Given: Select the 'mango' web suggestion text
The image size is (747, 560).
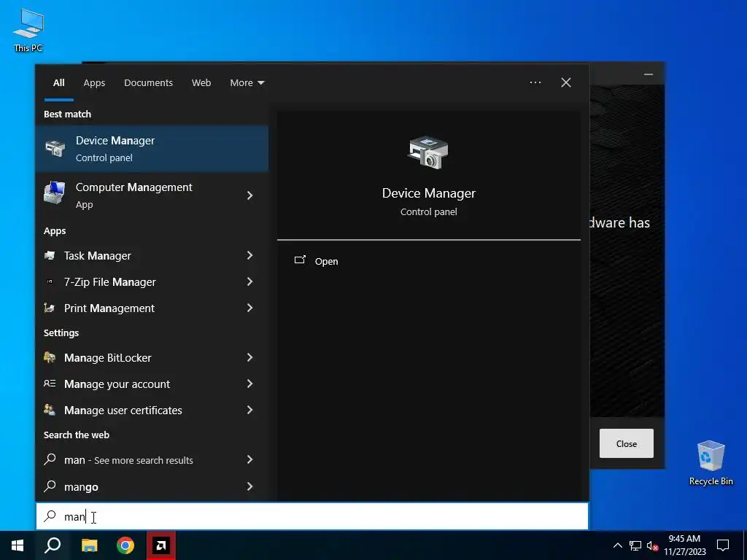Looking at the screenshot, I should [82, 486].
